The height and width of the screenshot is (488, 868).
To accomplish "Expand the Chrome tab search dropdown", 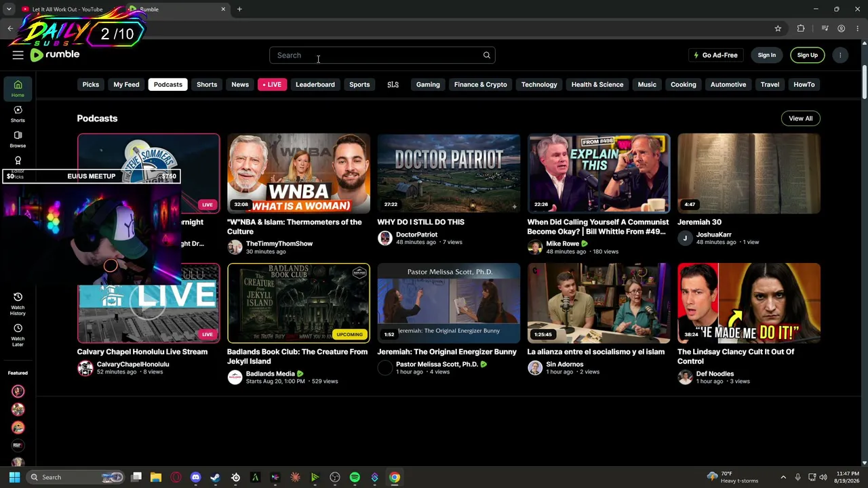I will click(9, 9).
